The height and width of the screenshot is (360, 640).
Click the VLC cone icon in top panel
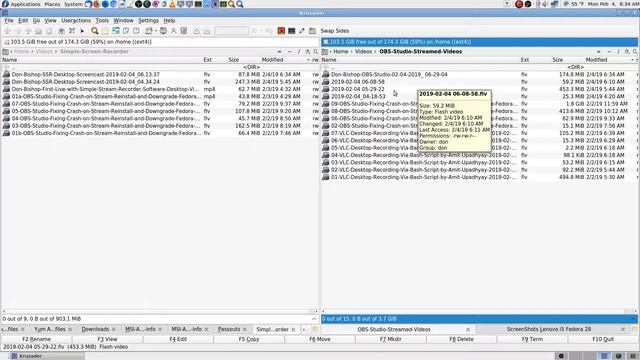point(172,4)
